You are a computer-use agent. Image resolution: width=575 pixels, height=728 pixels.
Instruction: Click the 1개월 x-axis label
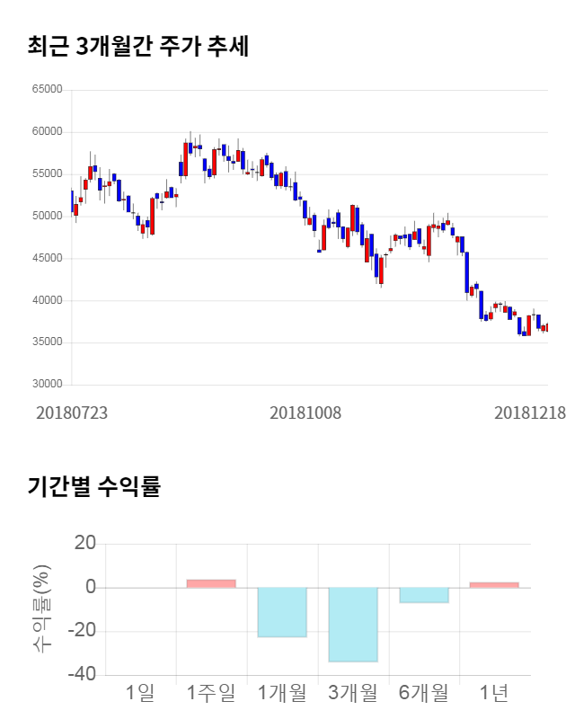click(x=282, y=693)
